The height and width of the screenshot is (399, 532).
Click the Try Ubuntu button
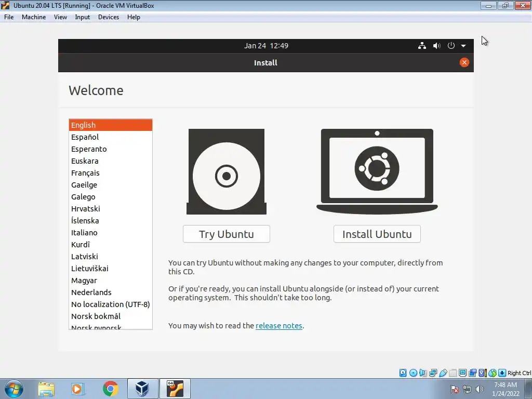tap(227, 234)
